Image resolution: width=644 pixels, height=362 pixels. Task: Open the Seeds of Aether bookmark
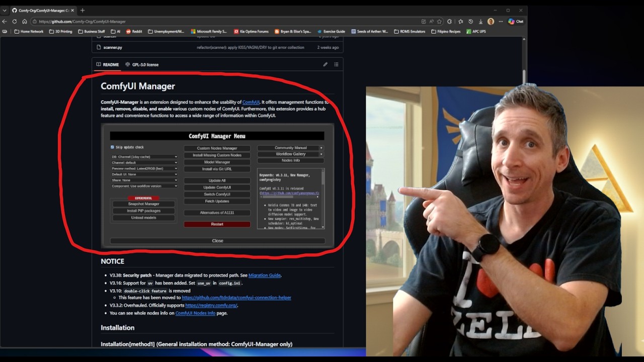pos(369,31)
